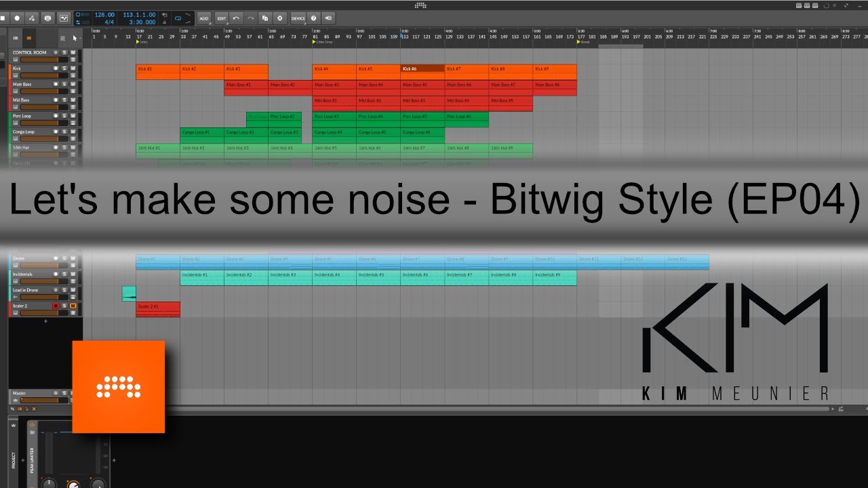This screenshot has width=868, height=488.
Task: Click the global Record button in transport
Action: point(17,18)
